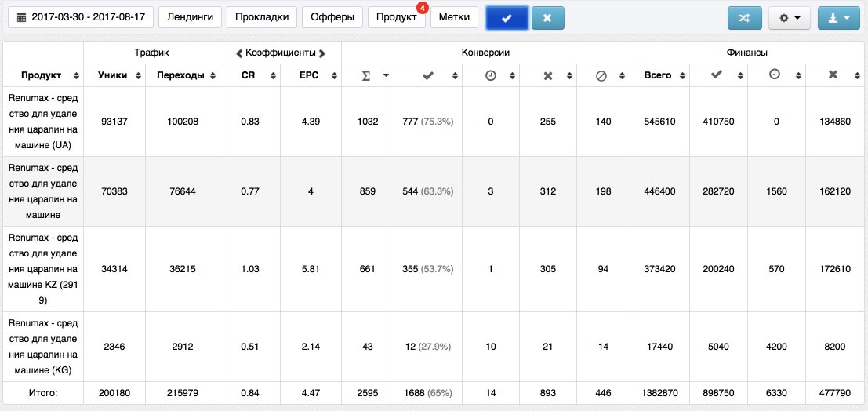868x411 pixels.
Task: Click total finance 1382870 in Итого
Action: click(660, 393)
